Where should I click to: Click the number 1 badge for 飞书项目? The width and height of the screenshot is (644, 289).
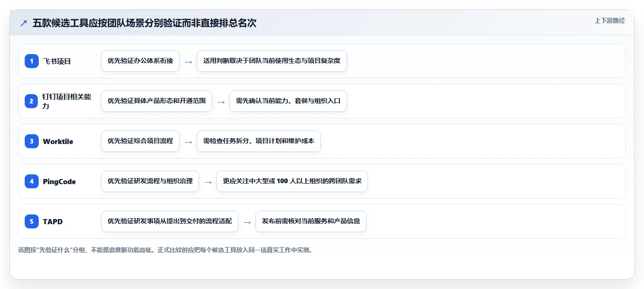[32, 61]
